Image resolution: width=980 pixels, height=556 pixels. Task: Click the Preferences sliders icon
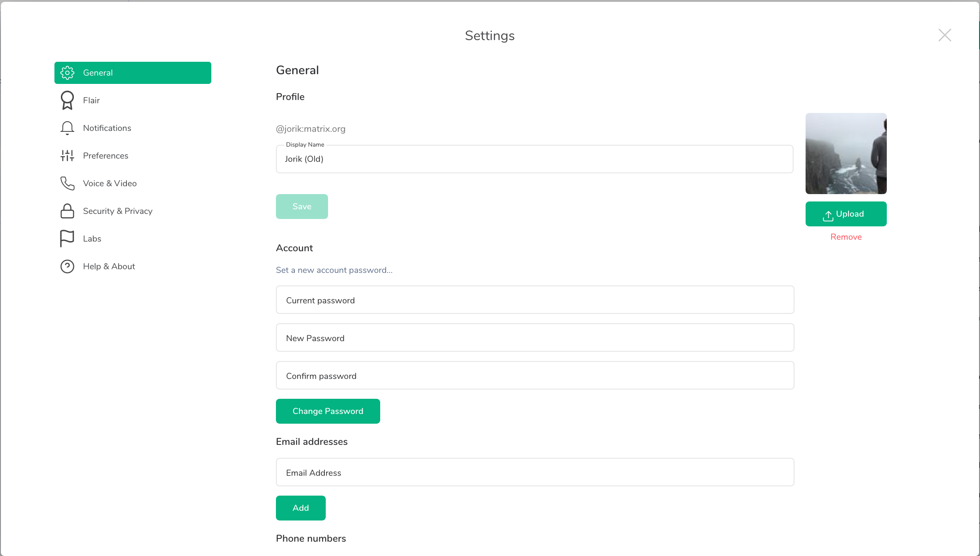(67, 156)
